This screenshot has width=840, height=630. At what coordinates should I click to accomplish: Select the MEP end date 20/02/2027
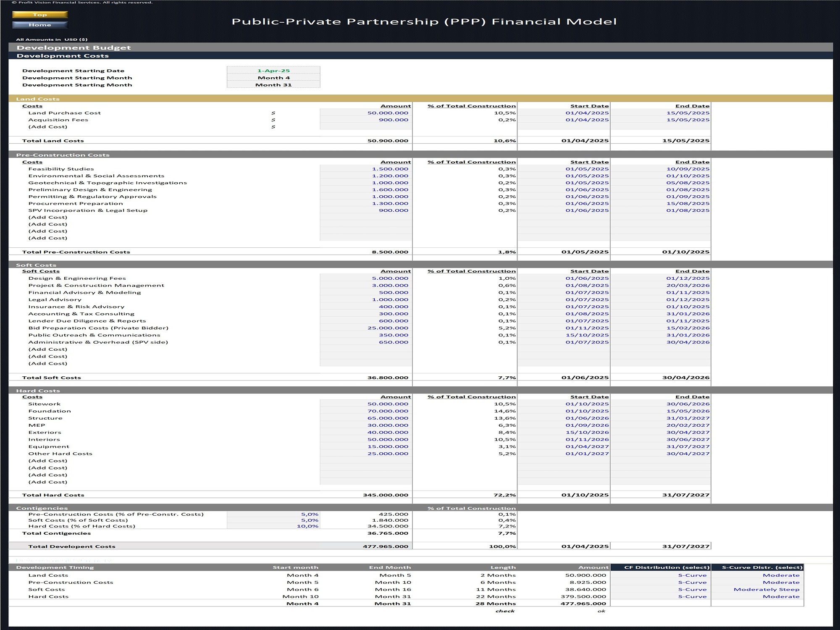point(661,425)
